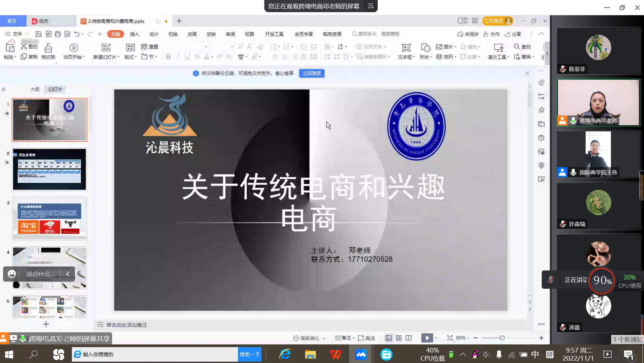Click the Save icon in quick toolbar
The height and width of the screenshot is (363, 644).
(x=38, y=34)
